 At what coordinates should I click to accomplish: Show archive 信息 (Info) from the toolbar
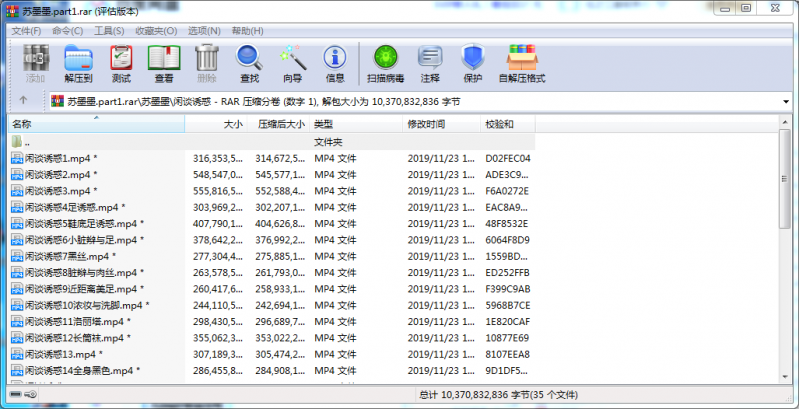click(x=335, y=62)
